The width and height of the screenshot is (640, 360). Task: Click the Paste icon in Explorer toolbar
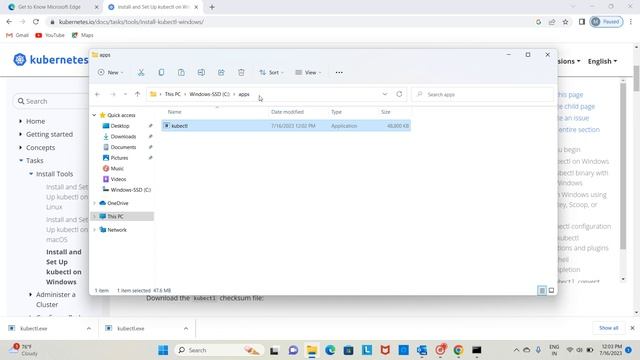[181, 73]
